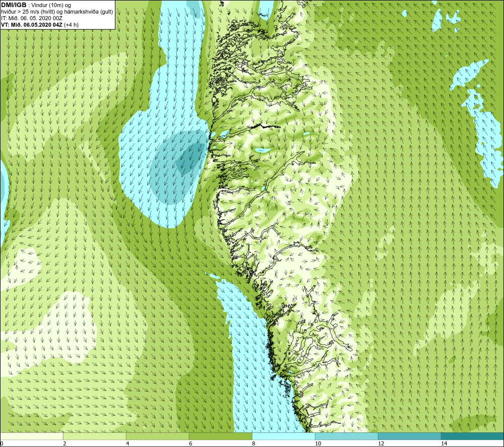The height and width of the screenshot is (447, 504).
Task: Click the light cyan 8–10 m/s swatch
Action: pyautogui.click(x=283, y=436)
